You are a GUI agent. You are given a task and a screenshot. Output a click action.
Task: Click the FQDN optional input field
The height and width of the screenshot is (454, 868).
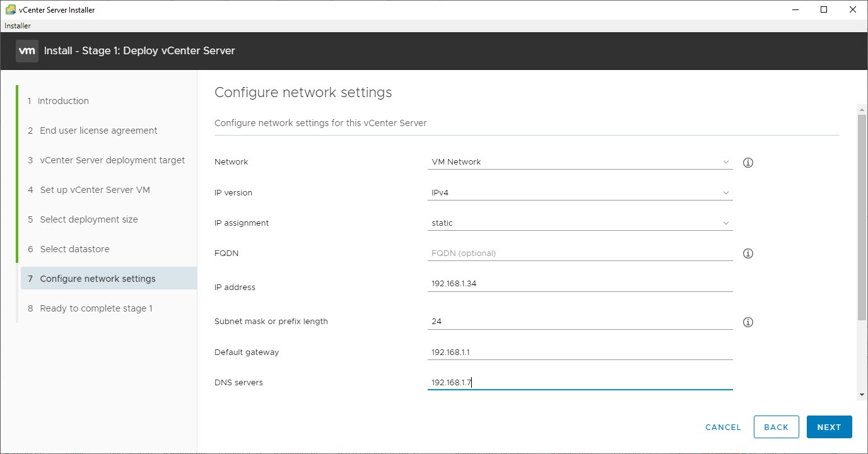tap(568, 252)
